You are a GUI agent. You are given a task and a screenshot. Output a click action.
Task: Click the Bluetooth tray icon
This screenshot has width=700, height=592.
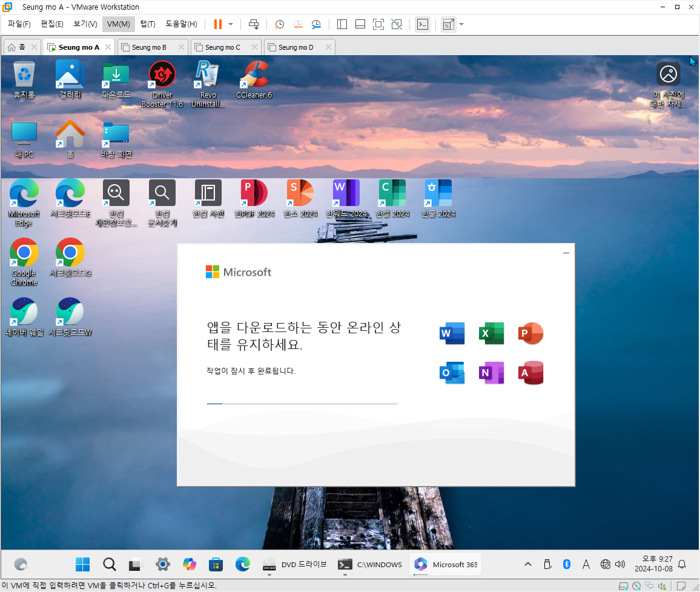click(x=567, y=564)
